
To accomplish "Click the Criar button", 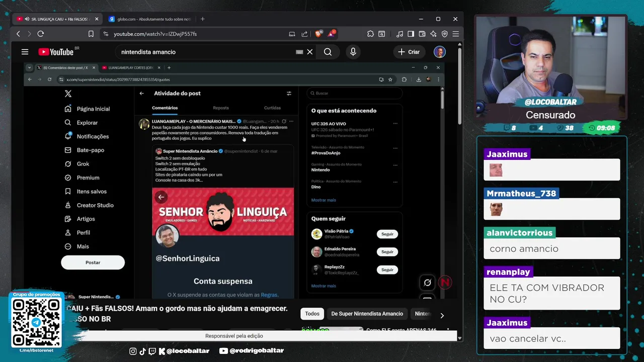I will [x=409, y=52].
